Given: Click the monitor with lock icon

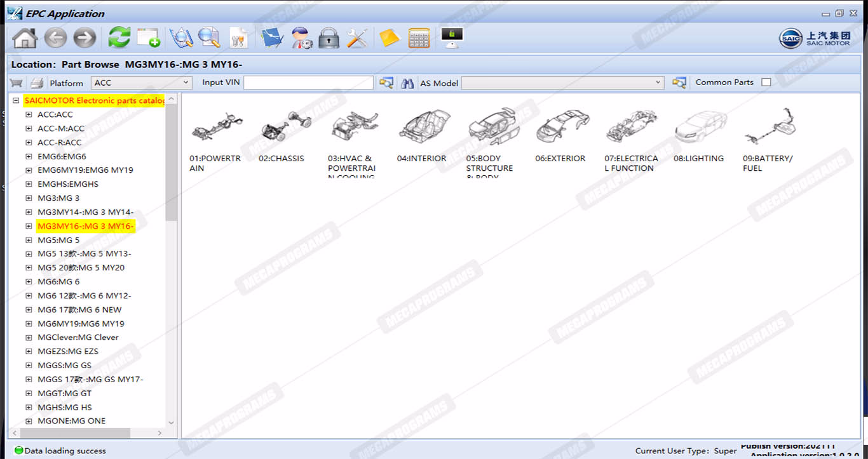Looking at the screenshot, I should [452, 37].
